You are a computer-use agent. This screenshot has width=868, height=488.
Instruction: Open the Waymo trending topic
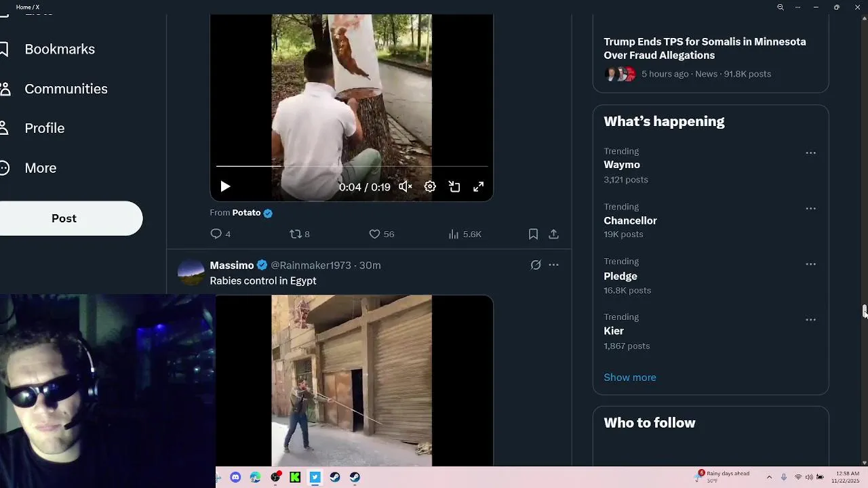point(622,165)
